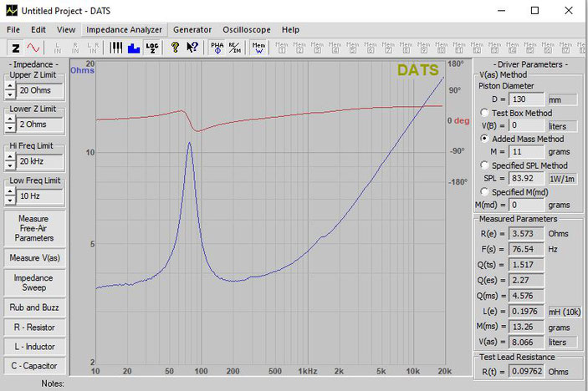The height and width of the screenshot is (391, 588).
Task: Select the Added Mass Method radio button
Action: pyautogui.click(x=484, y=139)
